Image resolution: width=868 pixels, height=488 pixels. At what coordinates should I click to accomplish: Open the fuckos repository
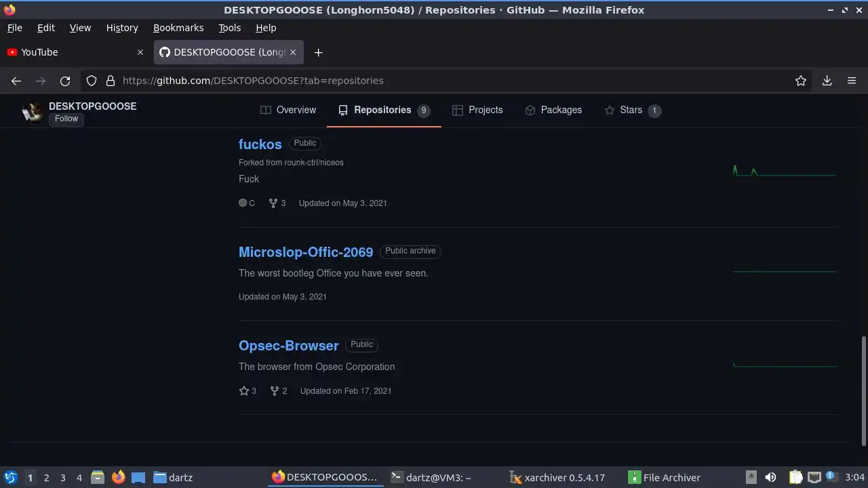[260, 144]
